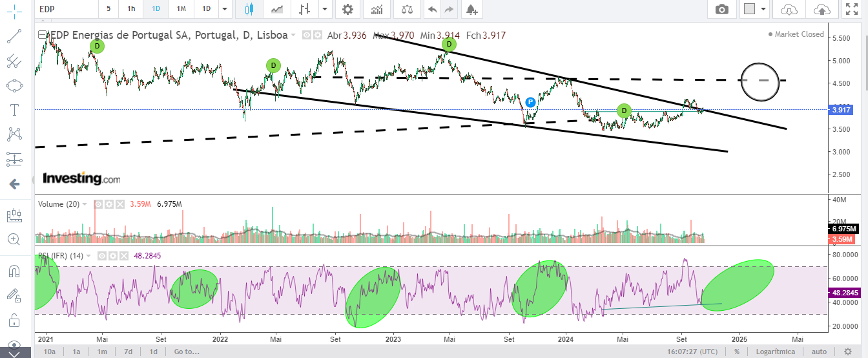
Task: Toggle stay-in-drawing-mode pencil lock
Action: click(x=14, y=295)
